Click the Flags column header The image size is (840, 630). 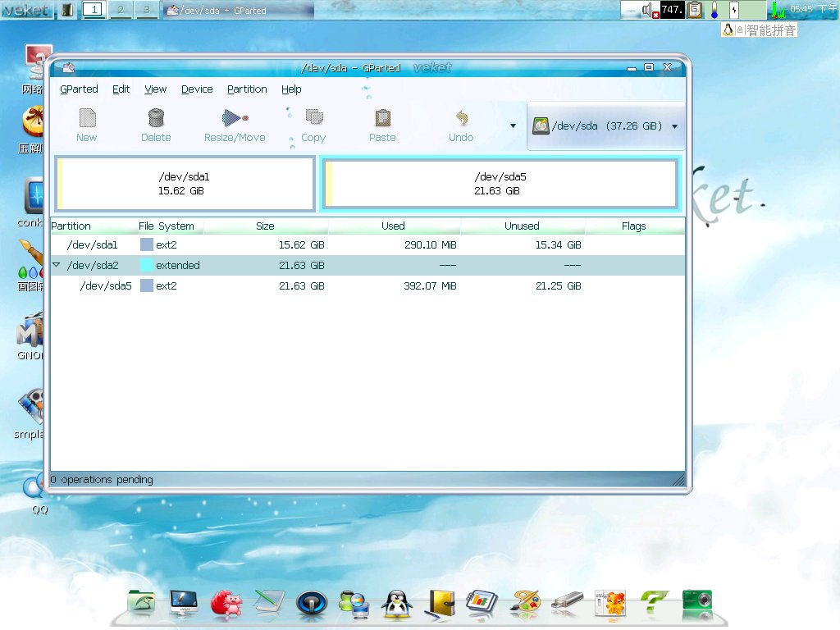[x=634, y=226]
